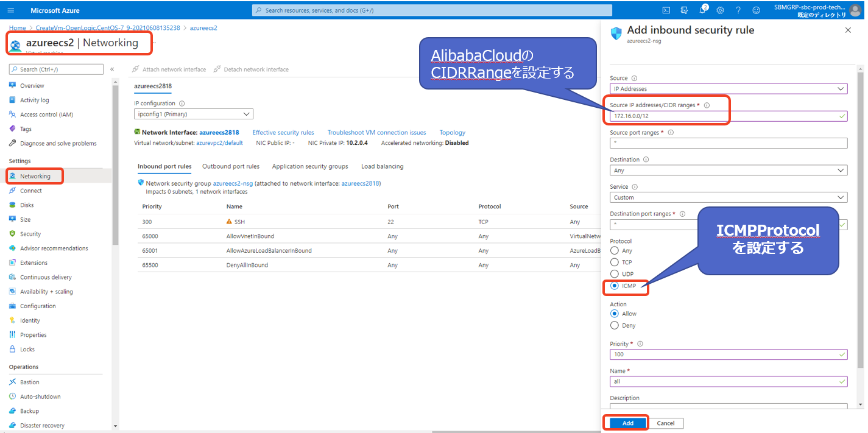Open Properties in the sidebar

pos(33,335)
